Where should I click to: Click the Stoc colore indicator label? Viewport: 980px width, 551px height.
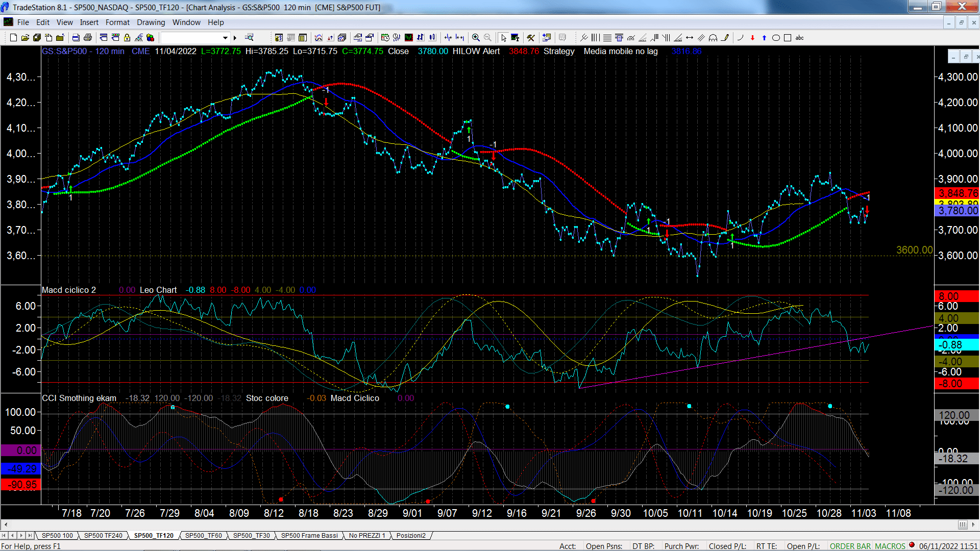point(267,398)
